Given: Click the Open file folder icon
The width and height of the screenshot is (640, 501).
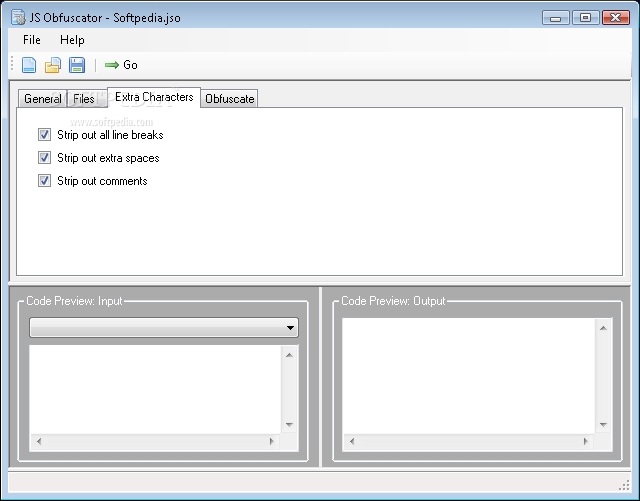Looking at the screenshot, I should (x=53, y=65).
